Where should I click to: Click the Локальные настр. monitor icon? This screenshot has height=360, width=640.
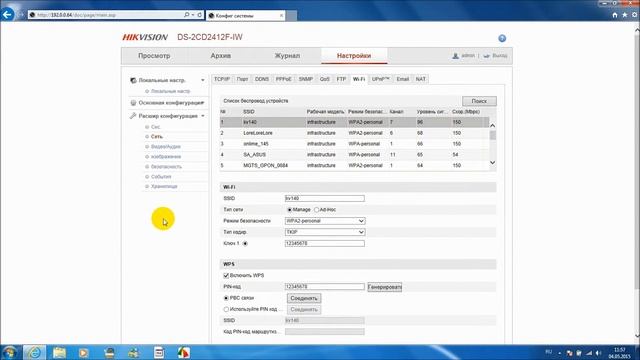click(133, 80)
